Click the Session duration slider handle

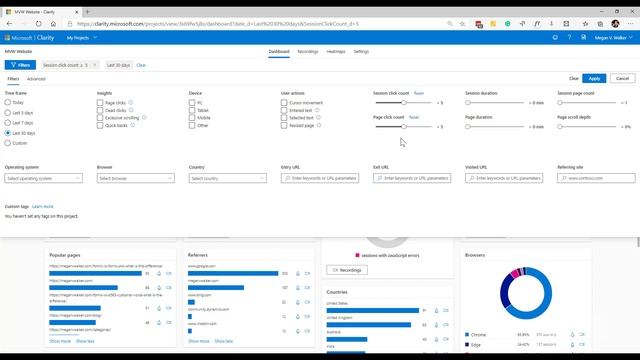tap(468, 102)
